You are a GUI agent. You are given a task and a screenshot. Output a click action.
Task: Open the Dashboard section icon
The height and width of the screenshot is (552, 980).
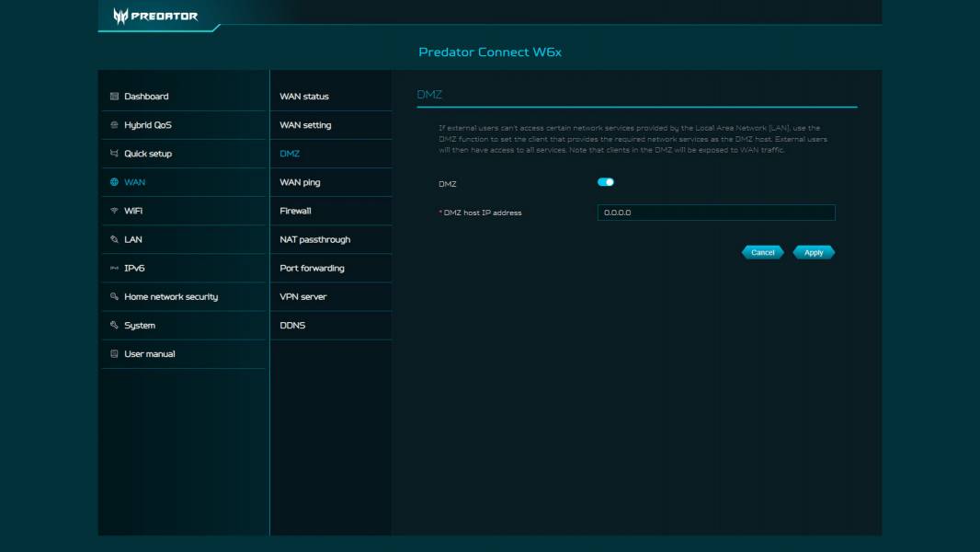click(113, 95)
